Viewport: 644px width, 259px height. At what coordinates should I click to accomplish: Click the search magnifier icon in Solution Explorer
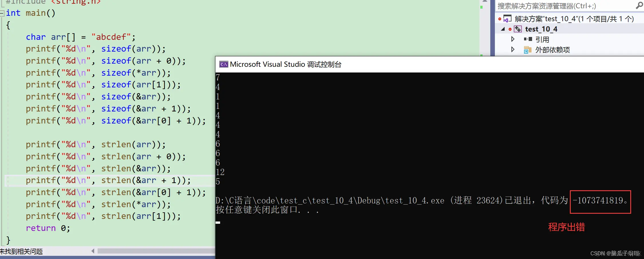[x=639, y=5]
